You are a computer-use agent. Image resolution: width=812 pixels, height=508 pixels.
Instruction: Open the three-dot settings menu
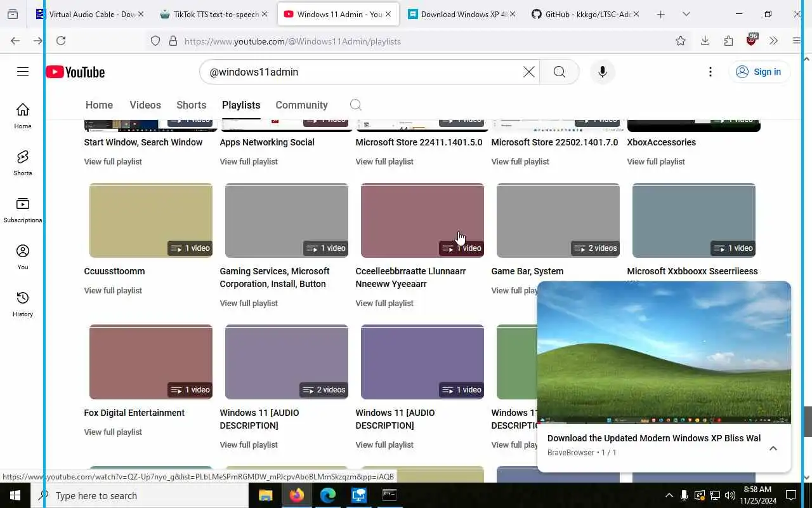[710, 72]
